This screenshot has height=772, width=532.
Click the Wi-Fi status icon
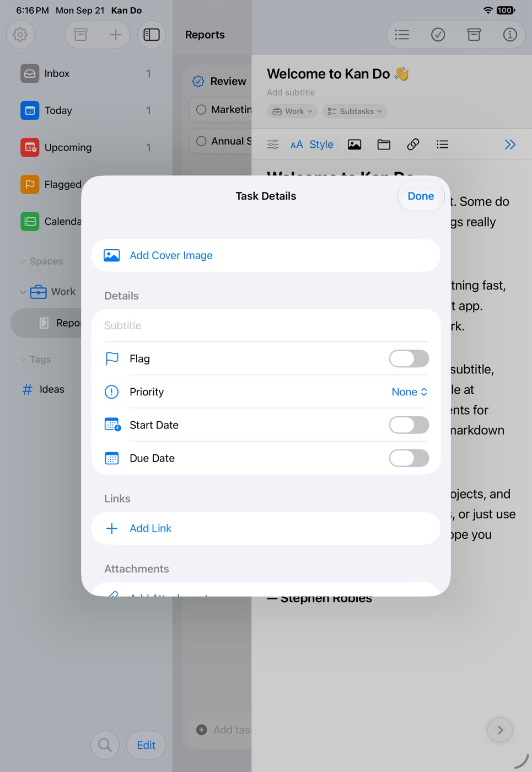488,10
